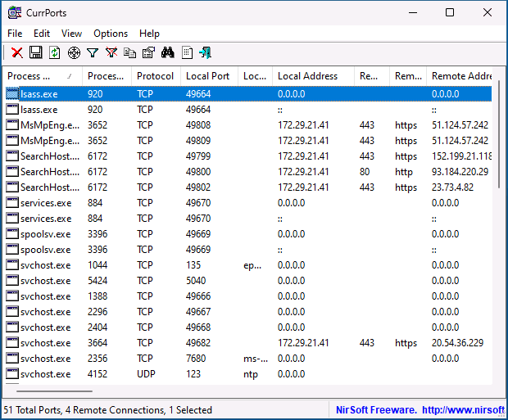Sort by the Local Port column header
Viewport: 508px width, 420px height.
click(207, 76)
